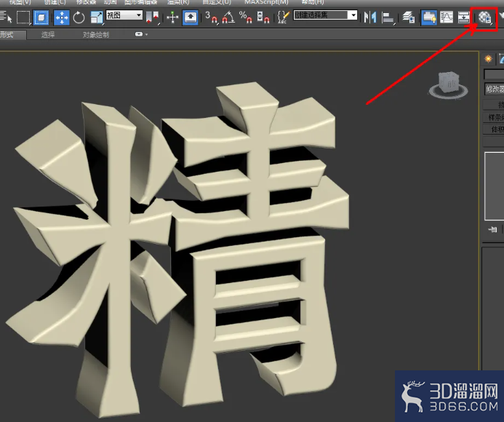Toggle the 3D Snaps magnet
Screen dimensions: 504x422
pos(212,17)
